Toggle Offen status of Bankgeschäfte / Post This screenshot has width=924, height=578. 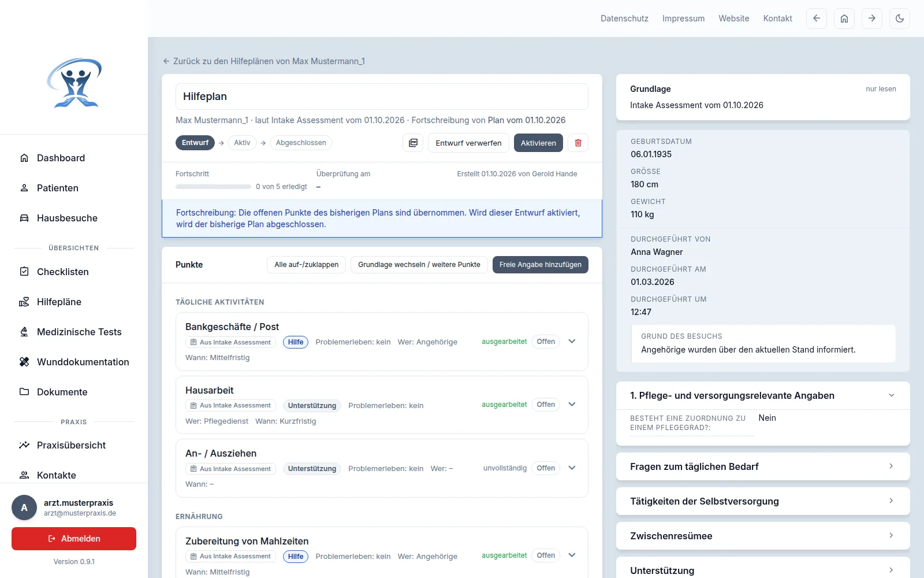(x=546, y=342)
